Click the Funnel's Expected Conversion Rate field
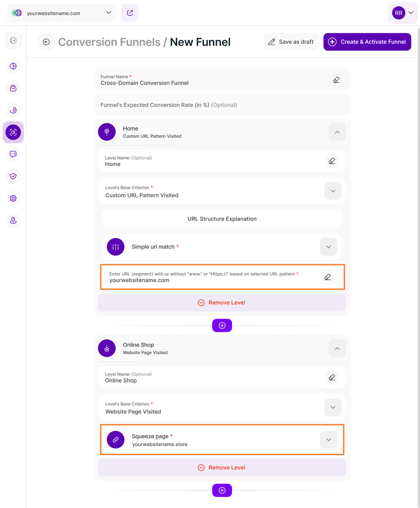 pos(222,105)
